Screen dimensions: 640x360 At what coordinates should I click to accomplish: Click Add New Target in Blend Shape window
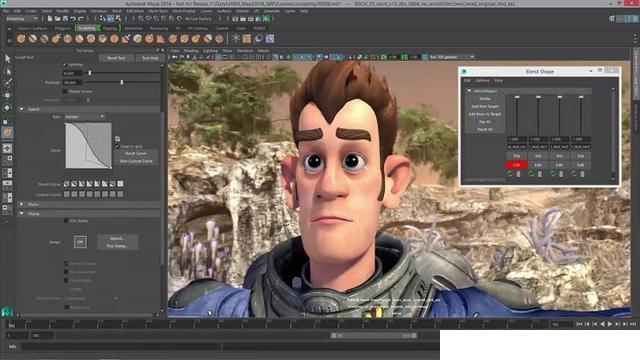(x=485, y=106)
